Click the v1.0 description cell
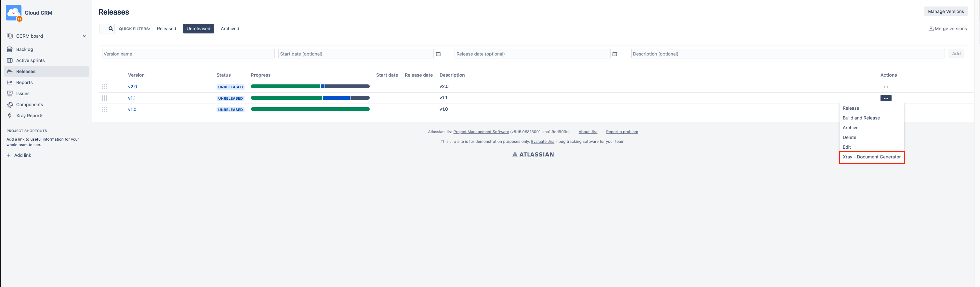This screenshot has width=980, height=287. pos(444,109)
